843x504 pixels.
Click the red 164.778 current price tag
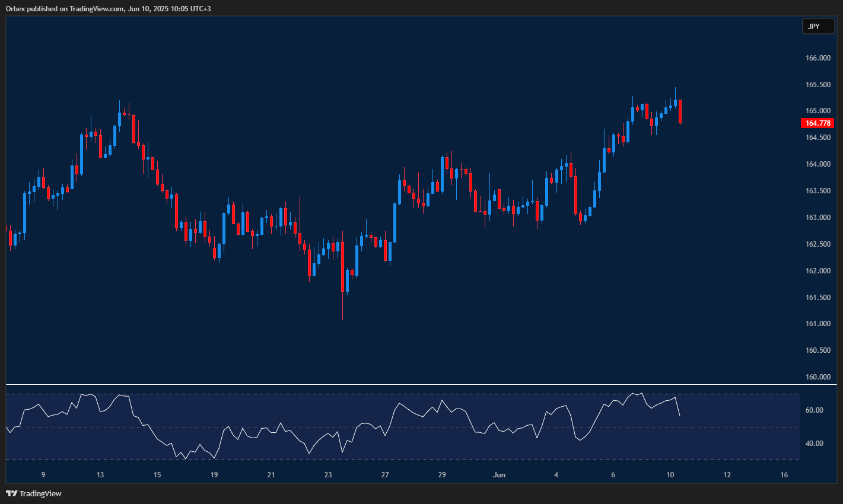(817, 123)
